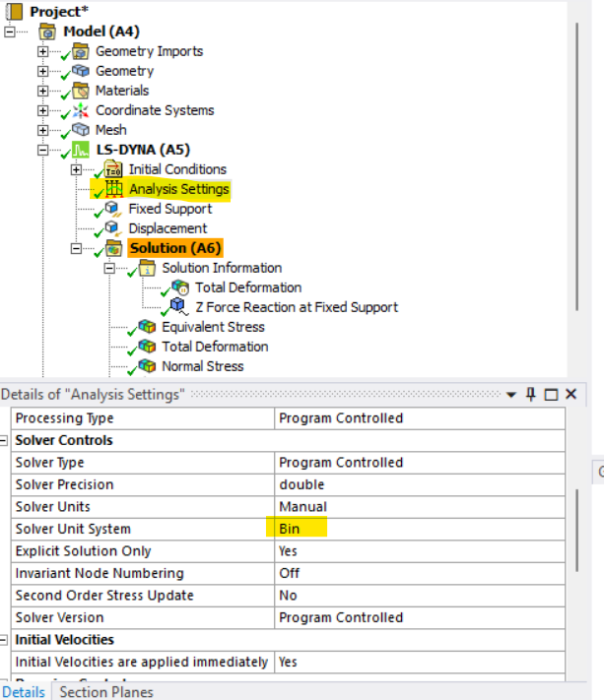Click the Fixed Support icon
The image size is (604, 700).
coord(114,209)
